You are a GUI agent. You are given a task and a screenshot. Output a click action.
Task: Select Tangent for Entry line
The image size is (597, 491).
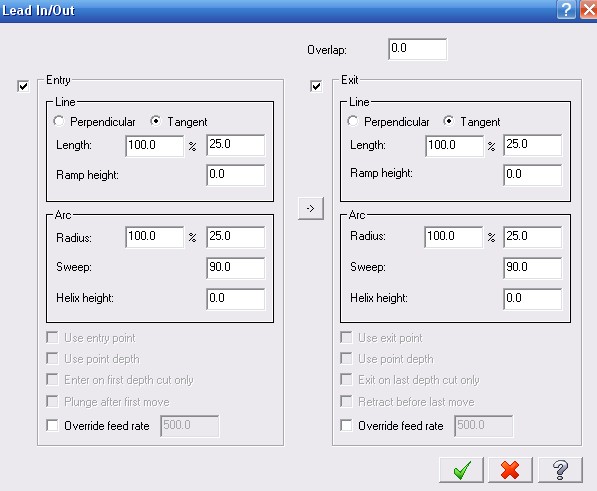(x=155, y=121)
